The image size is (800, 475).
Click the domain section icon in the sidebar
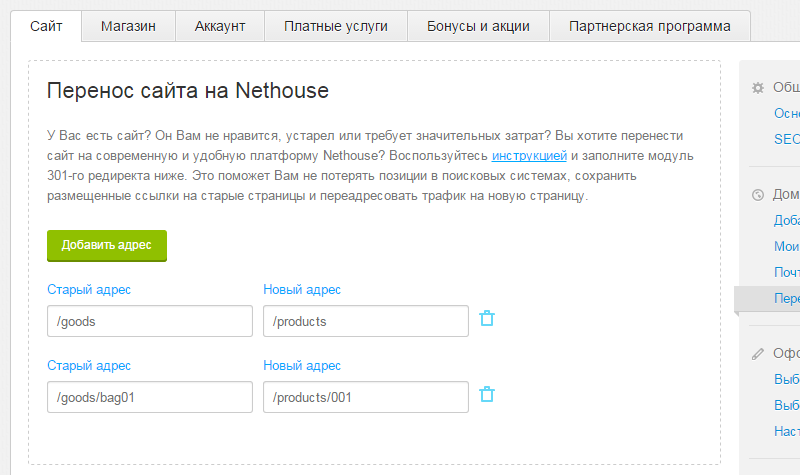coord(758,194)
